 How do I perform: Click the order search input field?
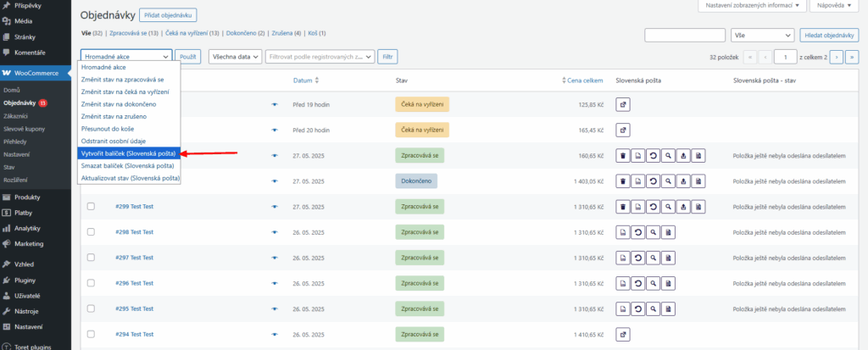[685, 35]
